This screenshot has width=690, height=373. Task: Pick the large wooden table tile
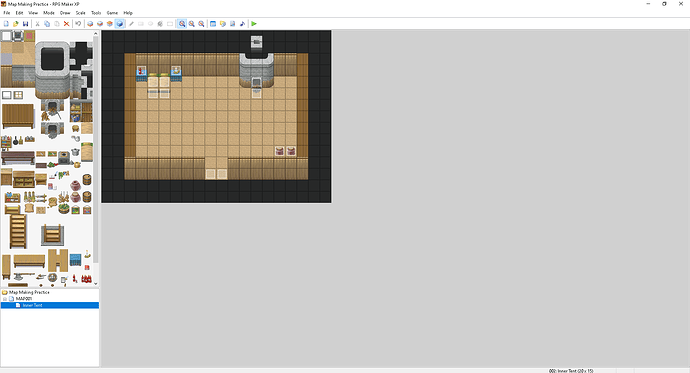pos(18,116)
